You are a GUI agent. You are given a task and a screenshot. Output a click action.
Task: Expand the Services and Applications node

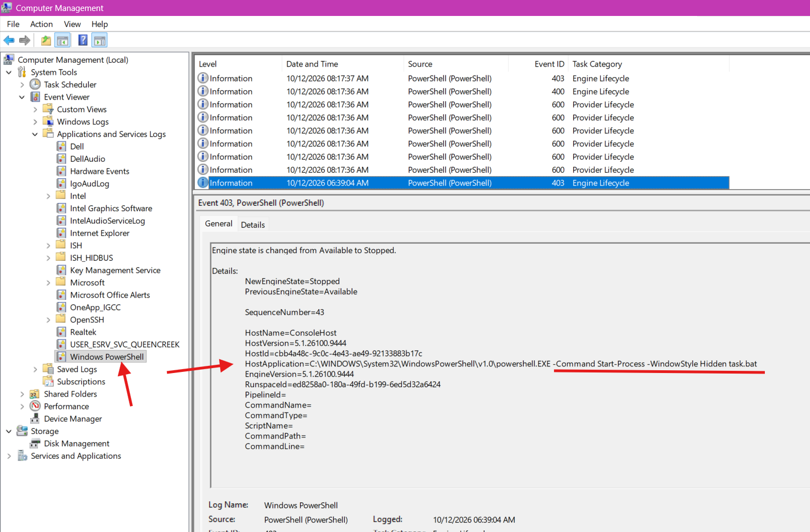[9, 456]
